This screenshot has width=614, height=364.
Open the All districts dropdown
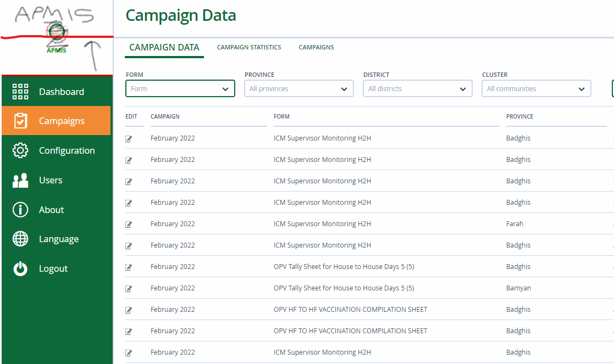(417, 88)
